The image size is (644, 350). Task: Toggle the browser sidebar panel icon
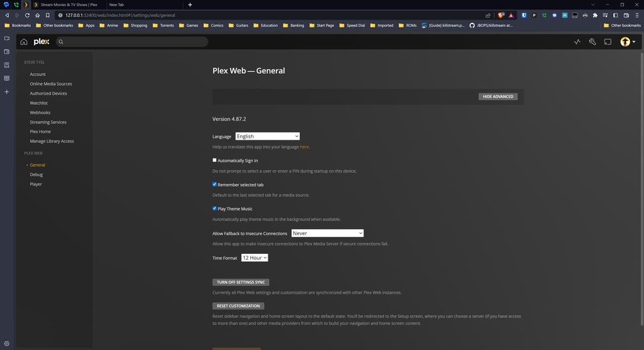(615, 15)
